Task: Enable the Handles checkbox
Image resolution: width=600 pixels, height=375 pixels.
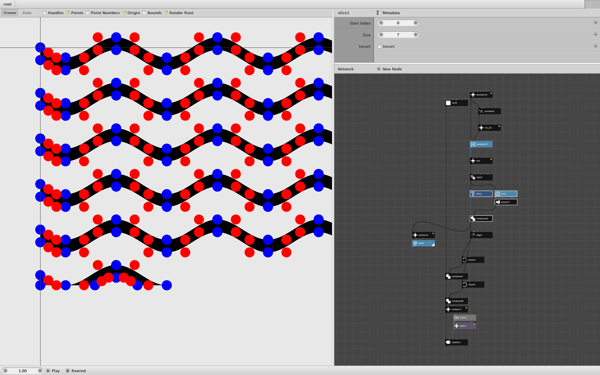Action: click(44, 13)
